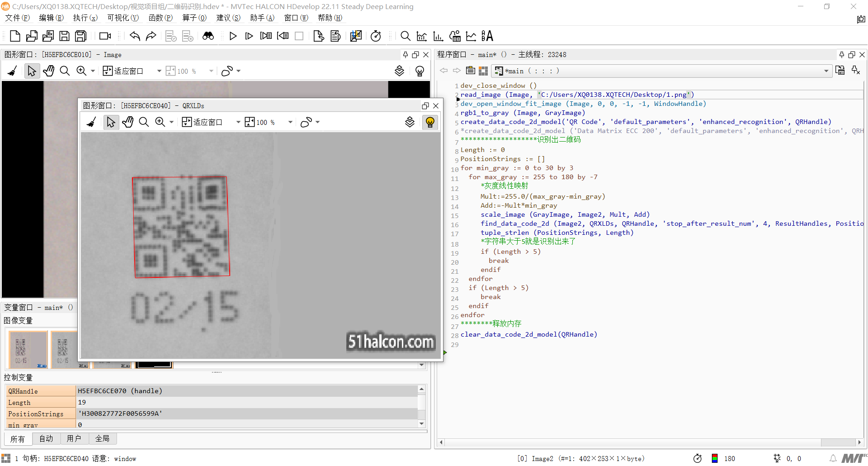Toggle the profiler stopwatch in the main toolbar
Image resolution: width=868 pixels, height=466 pixels.
[376, 36]
